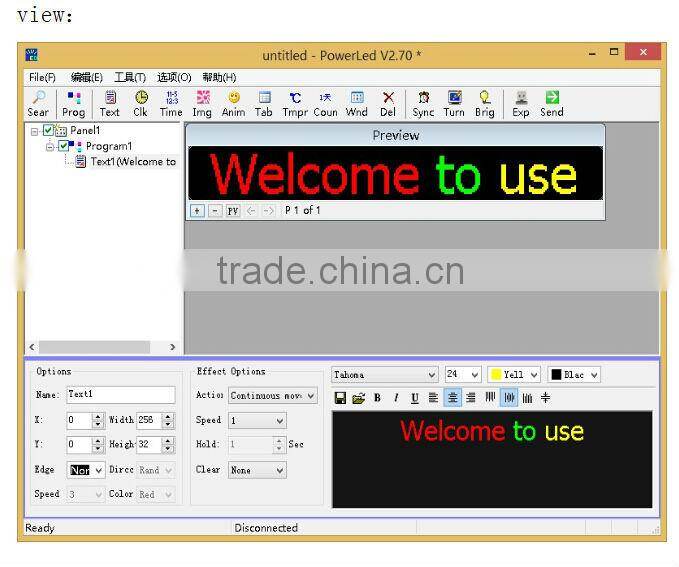Select Text1 item in the tree
Image resolution: width=679 pixels, height=567 pixels.
[x=132, y=162]
